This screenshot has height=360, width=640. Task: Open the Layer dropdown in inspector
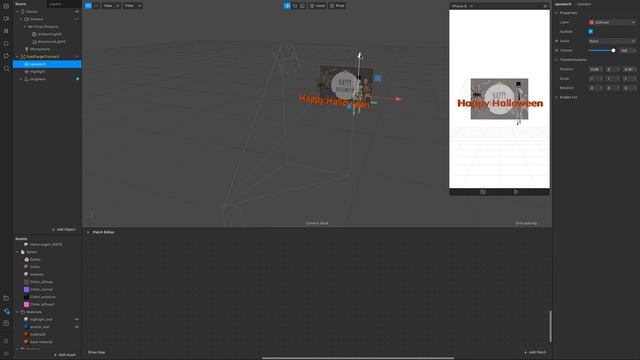[612, 22]
